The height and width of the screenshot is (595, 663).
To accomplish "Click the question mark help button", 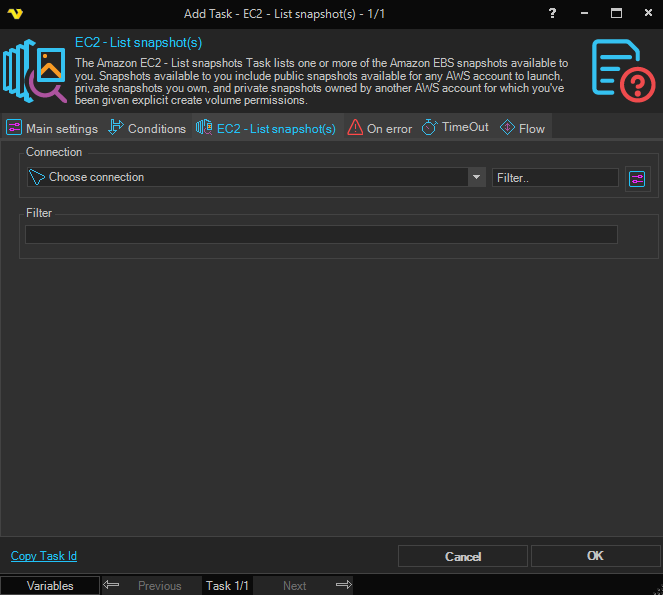I will pyautogui.click(x=553, y=13).
